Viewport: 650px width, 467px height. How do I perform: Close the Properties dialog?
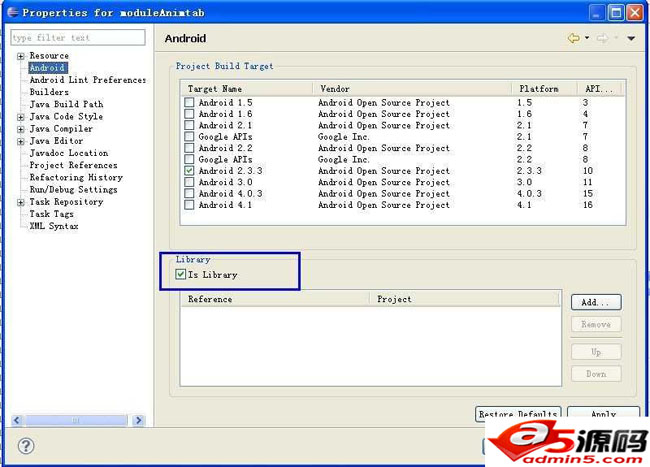(635, 13)
